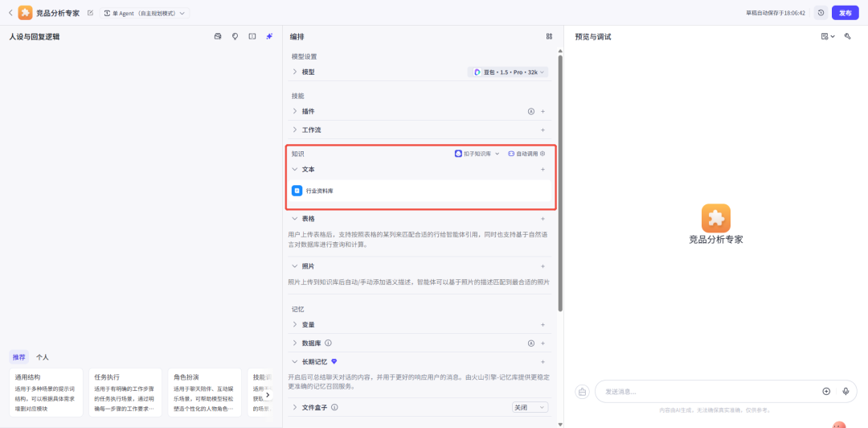Open the 扣子知识库 dropdown
868x428 pixels.
[x=477, y=154]
